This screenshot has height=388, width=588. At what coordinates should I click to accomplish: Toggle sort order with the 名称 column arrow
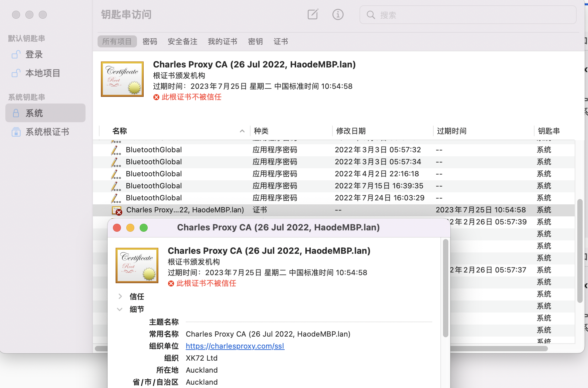242,131
